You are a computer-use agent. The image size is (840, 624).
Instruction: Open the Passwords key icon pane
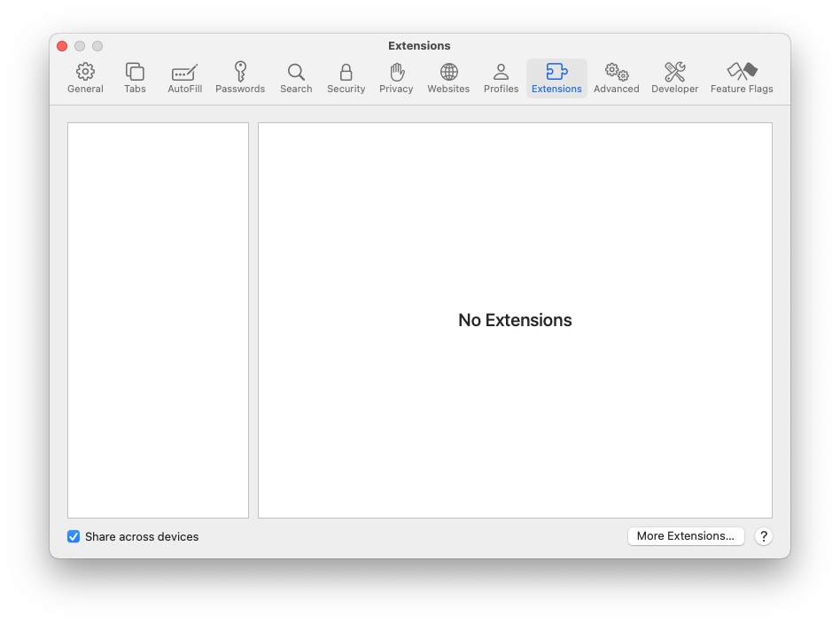[240, 78]
